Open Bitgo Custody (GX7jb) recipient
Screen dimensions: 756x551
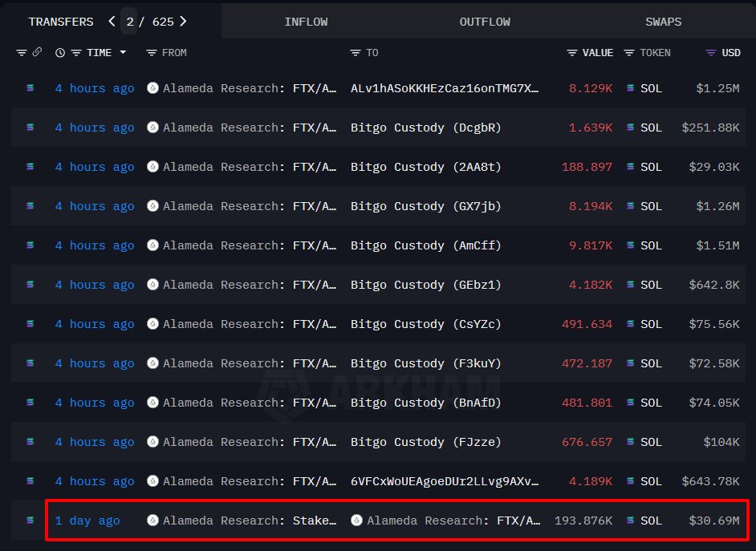425,206
